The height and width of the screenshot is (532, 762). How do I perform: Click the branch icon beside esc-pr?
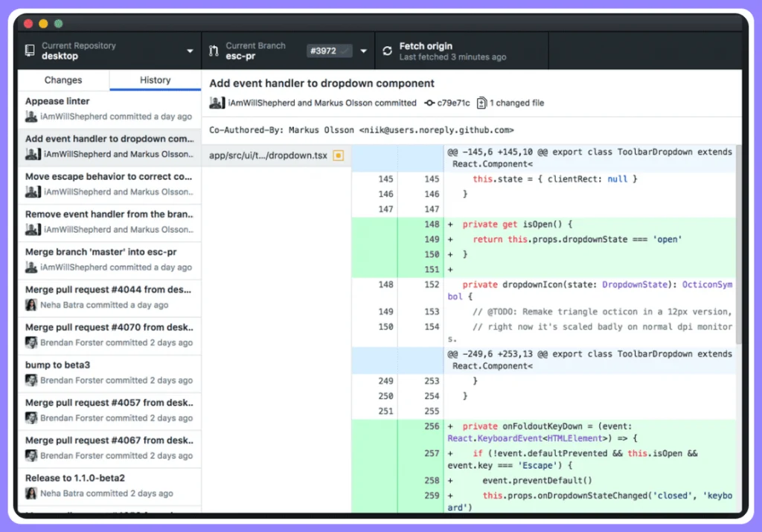(x=214, y=51)
